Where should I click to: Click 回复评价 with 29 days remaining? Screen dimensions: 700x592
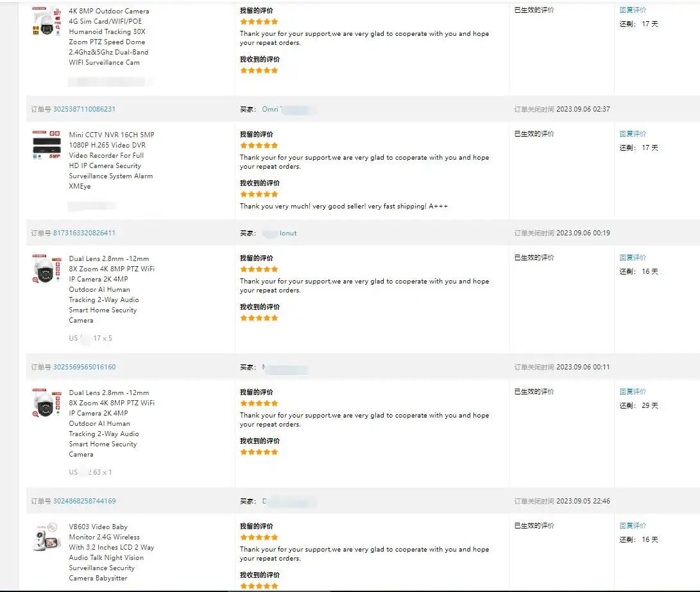click(633, 392)
